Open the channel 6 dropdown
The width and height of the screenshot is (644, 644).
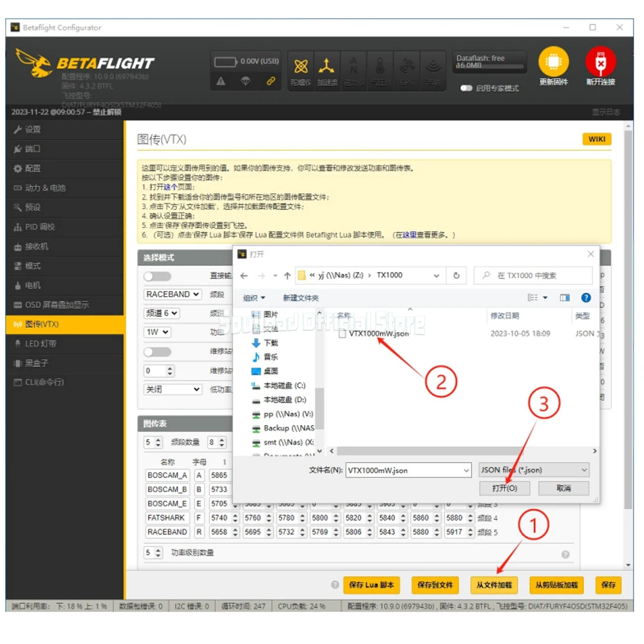click(x=162, y=314)
